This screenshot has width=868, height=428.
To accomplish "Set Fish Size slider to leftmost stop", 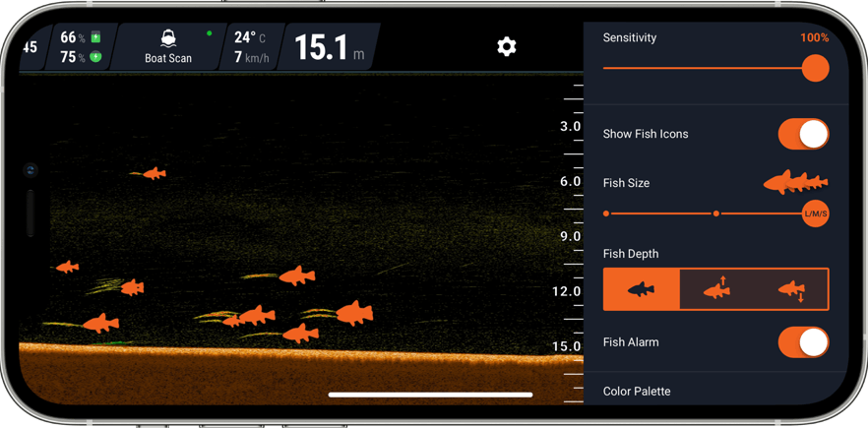I will (x=606, y=214).
